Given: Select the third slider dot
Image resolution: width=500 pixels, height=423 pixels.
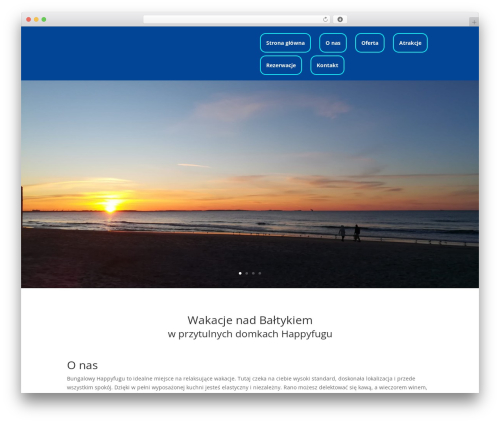Looking at the screenshot, I should tap(253, 273).
